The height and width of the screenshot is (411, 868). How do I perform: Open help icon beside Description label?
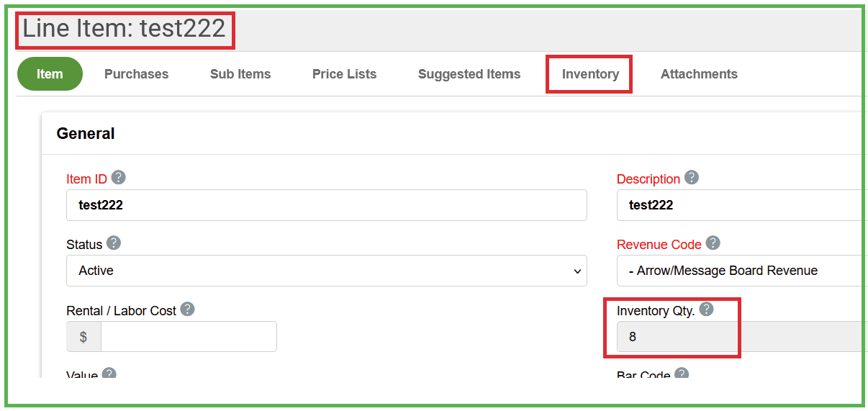[692, 177]
